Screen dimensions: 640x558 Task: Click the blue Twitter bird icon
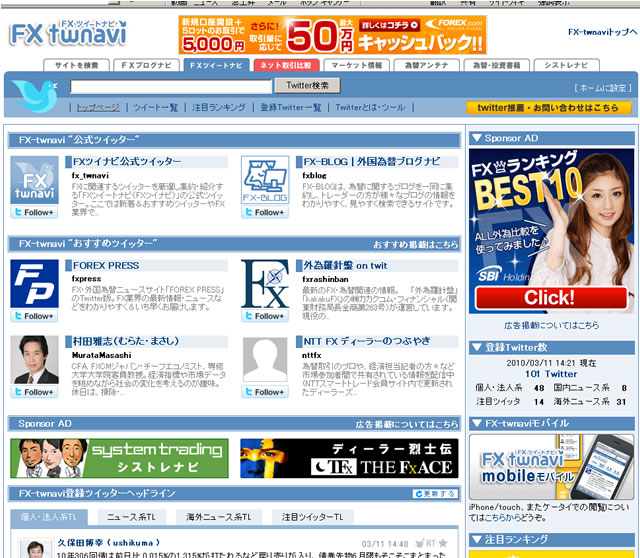[x=35, y=96]
